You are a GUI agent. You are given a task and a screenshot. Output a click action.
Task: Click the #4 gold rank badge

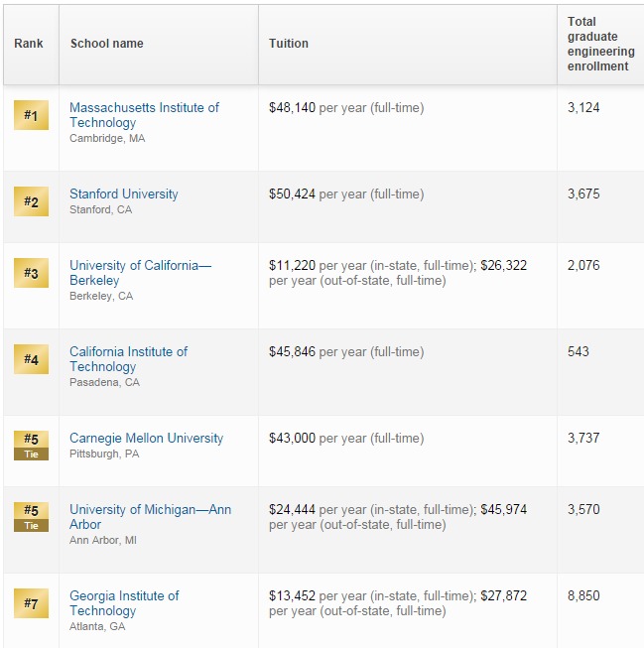point(31,359)
